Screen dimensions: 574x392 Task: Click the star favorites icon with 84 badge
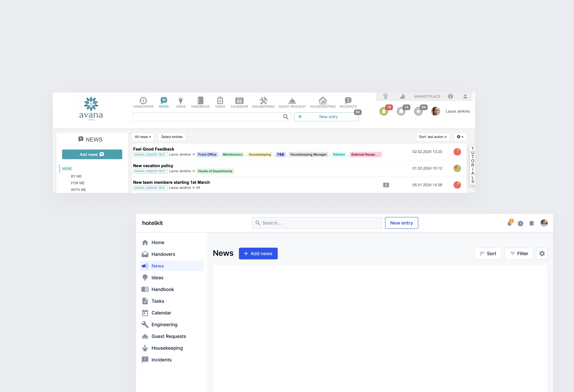click(418, 111)
